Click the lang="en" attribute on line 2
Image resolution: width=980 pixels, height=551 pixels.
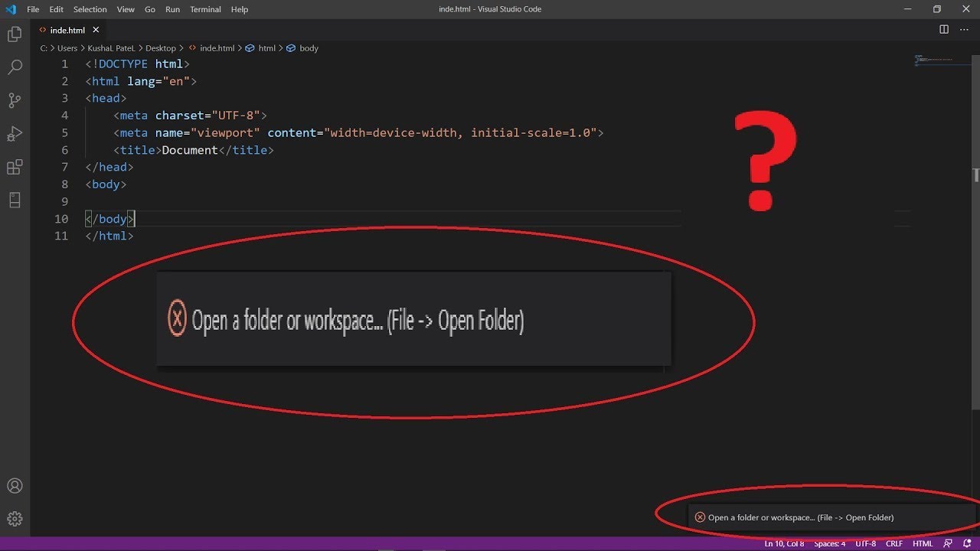(158, 81)
